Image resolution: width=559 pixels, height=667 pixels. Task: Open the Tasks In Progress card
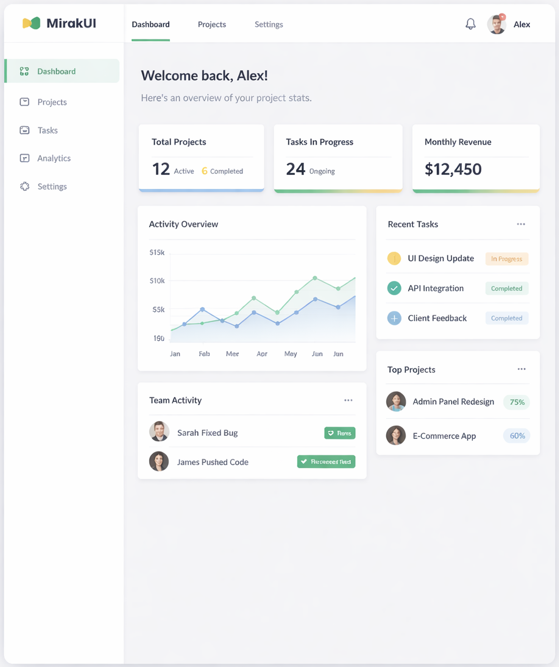pyautogui.click(x=338, y=158)
